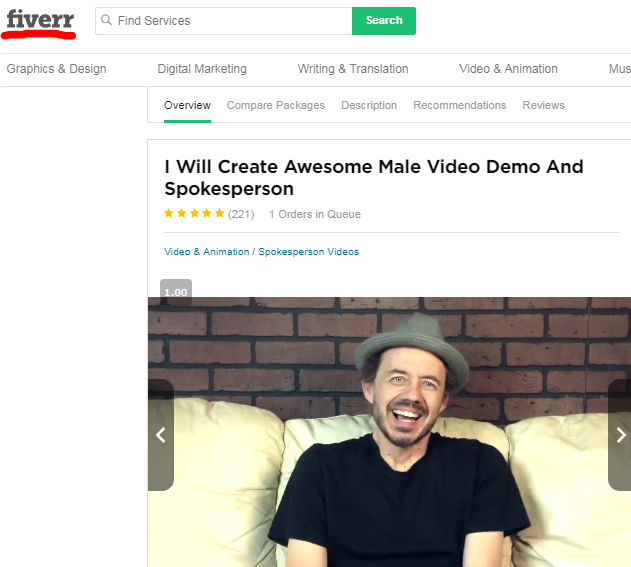This screenshot has width=631, height=567.
Task: Jump to the Reviews tab
Action: tap(543, 105)
